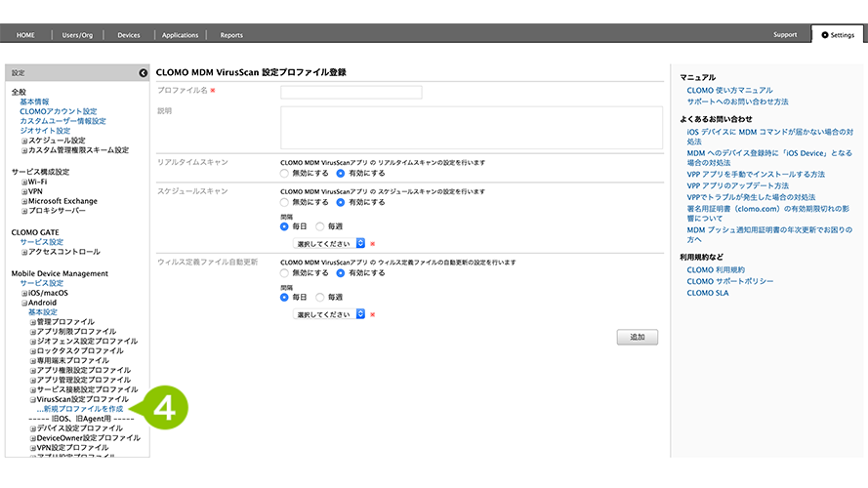This screenshot has width=868, height=488.
Task: Expand アプリ権限設定プロファイル tree node
Action: [x=32, y=371]
